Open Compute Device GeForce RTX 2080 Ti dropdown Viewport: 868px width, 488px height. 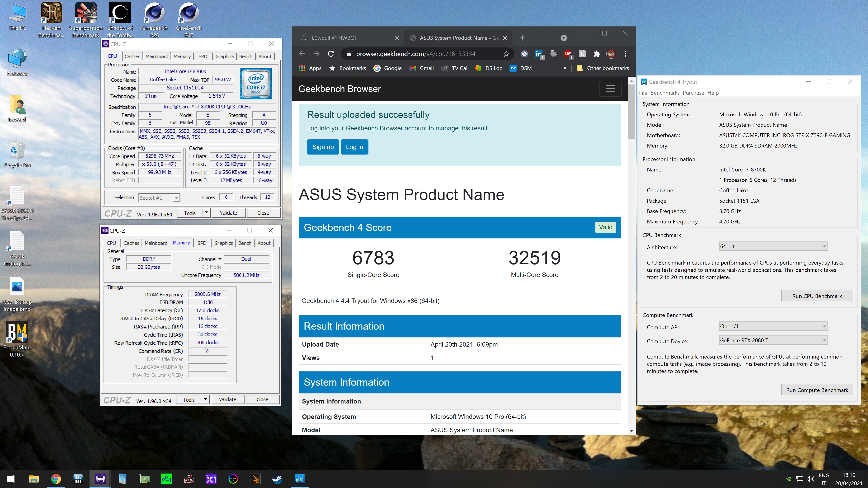point(773,340)
